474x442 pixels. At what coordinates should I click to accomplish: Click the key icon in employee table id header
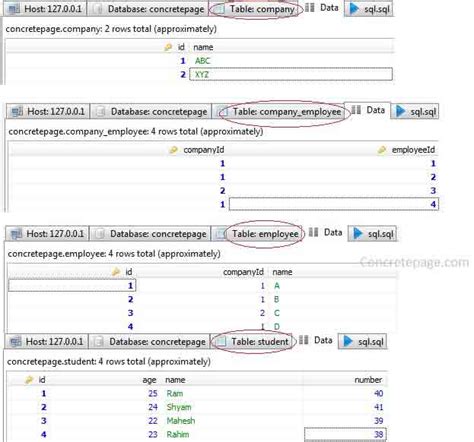[x=116, y=272]
